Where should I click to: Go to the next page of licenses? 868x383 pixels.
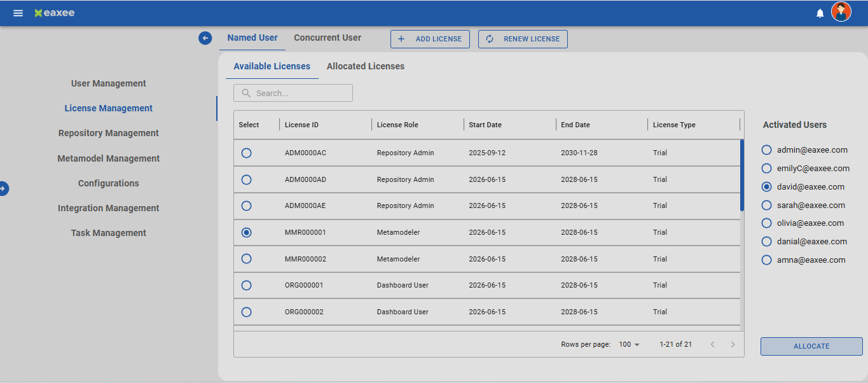(x=733, y=344)
